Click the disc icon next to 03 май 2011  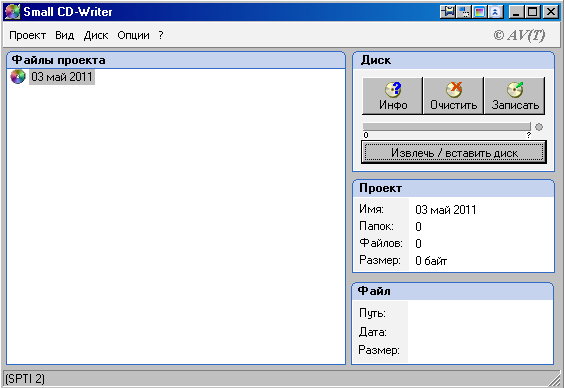pyautogui.click(x=18, y=77)
